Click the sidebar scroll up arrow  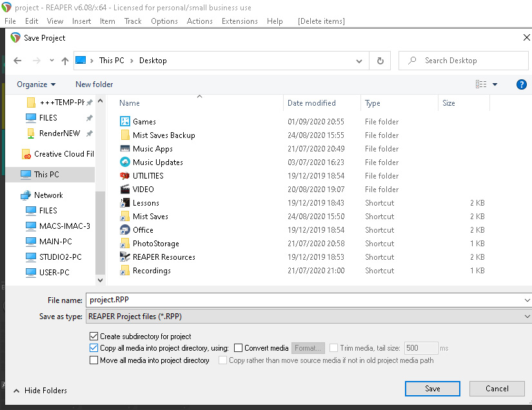[100, 101]
